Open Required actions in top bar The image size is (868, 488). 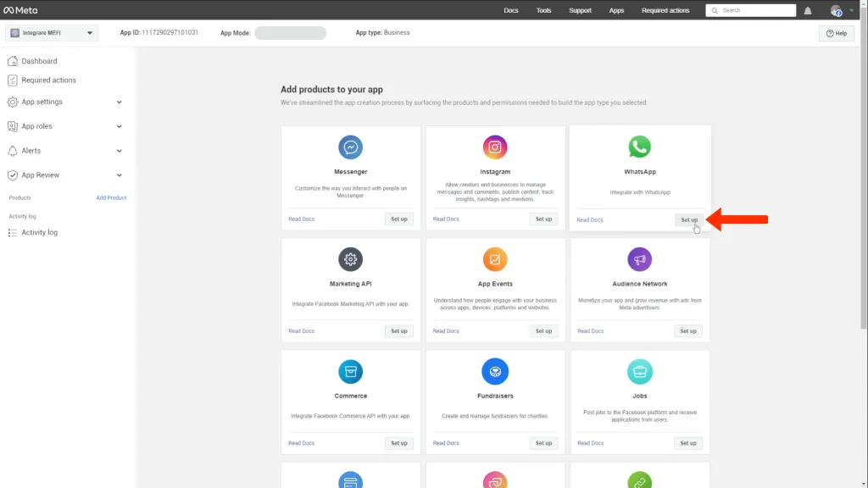coord(665,10)
